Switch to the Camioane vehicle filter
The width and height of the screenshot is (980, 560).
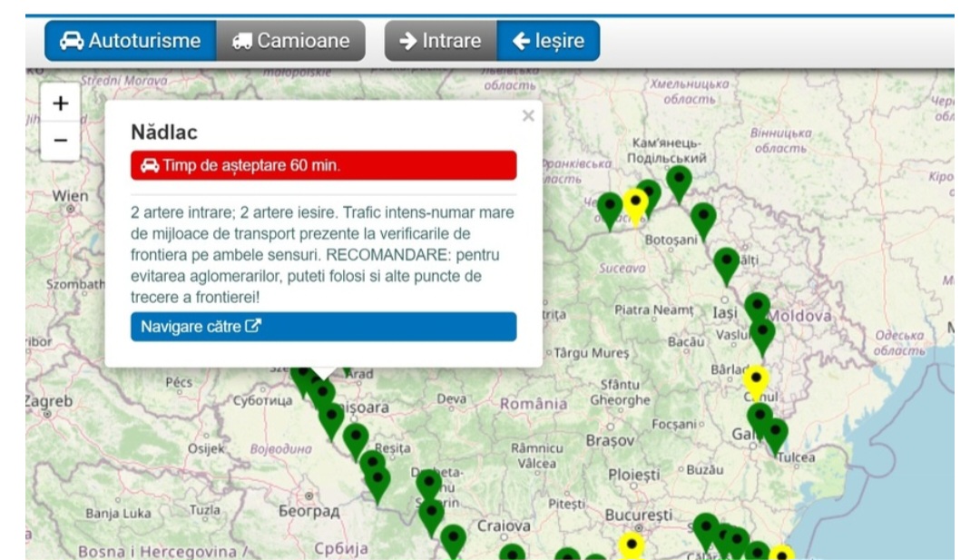[290, 41]
